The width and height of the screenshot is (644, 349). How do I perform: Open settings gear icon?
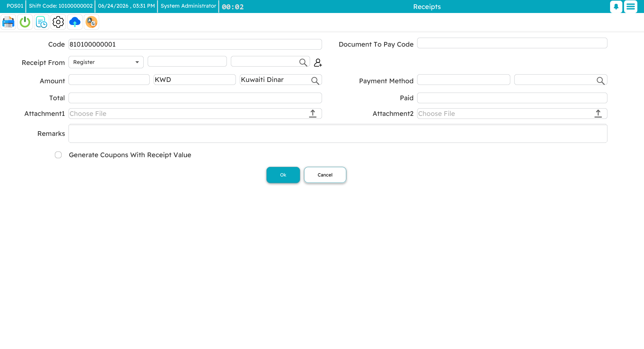click(58, 22)
